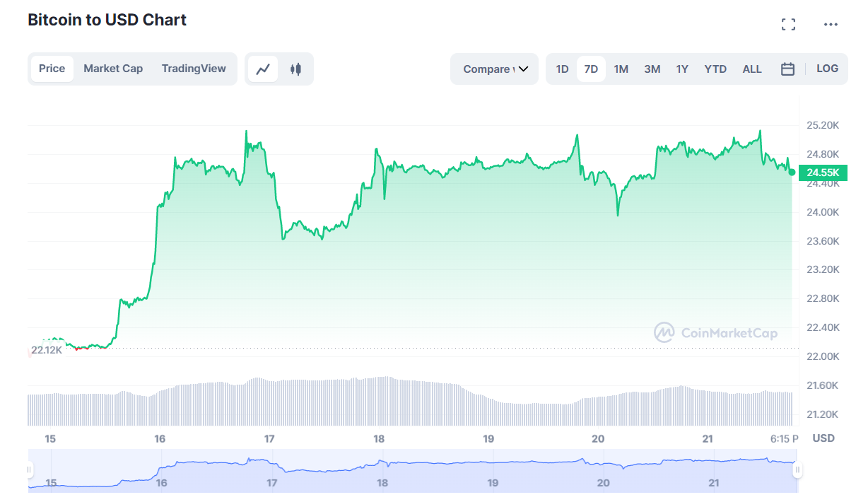
Task: Switch to the Market Cap tab
Action: coord(113,69)
